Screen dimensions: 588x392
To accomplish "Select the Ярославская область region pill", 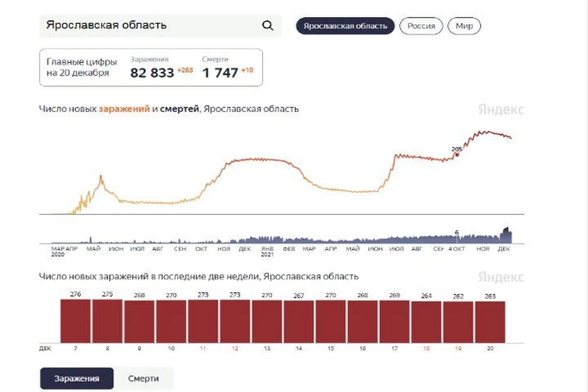I will pos(345,26).
